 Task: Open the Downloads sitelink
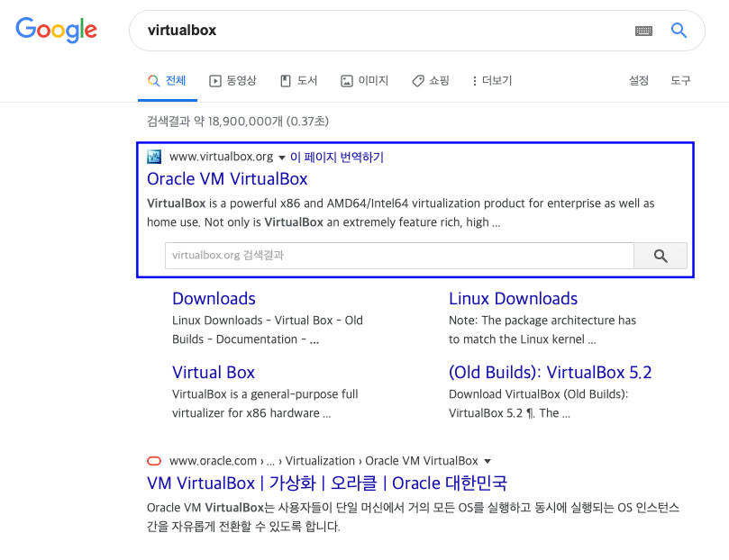(214, 299)
